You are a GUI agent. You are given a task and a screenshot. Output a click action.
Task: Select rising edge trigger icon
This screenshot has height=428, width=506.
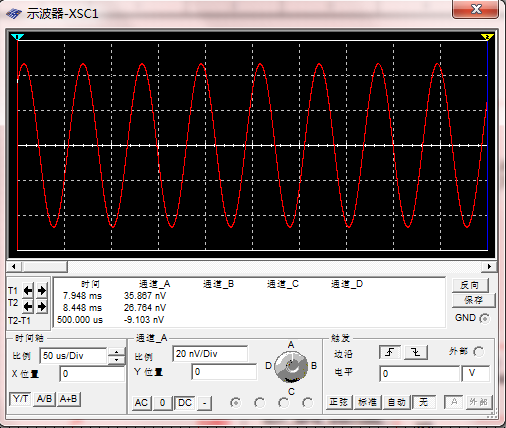pos(390,352)
